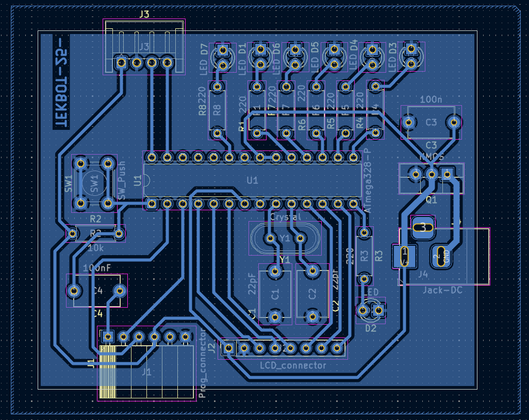Click the R8 220 resistor body
Viewport: 529px width, 420px height.
click(217, 109)
